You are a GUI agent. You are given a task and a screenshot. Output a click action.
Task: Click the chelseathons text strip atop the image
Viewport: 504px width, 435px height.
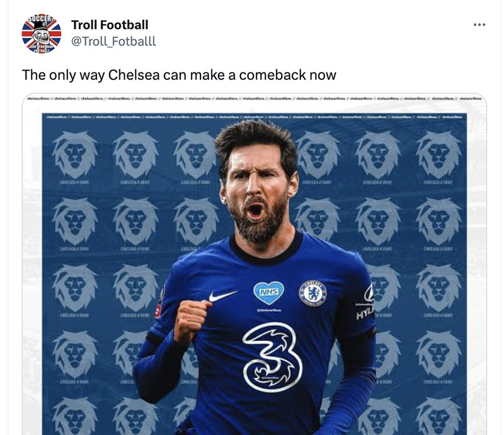(252, 97)
